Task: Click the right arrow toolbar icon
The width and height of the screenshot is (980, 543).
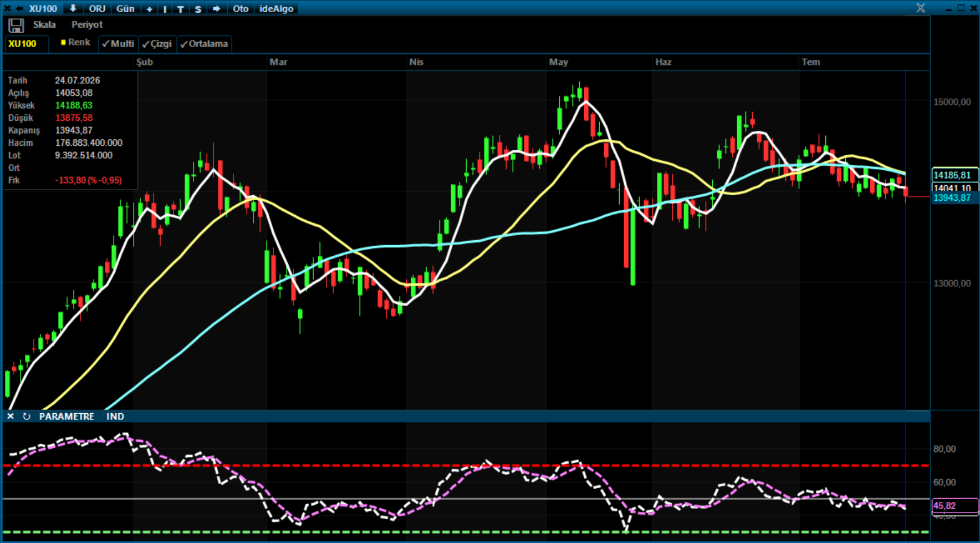Action: [x=216, y=9]
